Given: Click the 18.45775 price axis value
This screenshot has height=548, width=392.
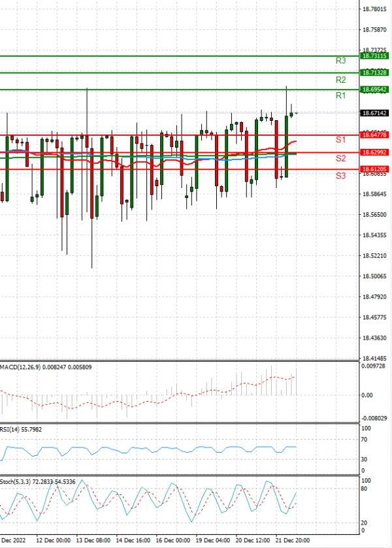Looking at the screenshot, I should click(x=374, y=317).
